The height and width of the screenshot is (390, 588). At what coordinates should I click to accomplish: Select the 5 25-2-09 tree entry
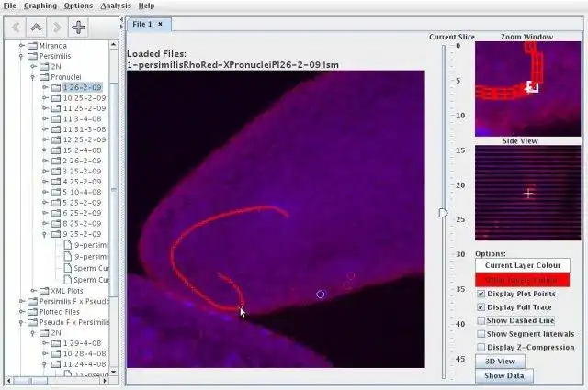(82, 203)
